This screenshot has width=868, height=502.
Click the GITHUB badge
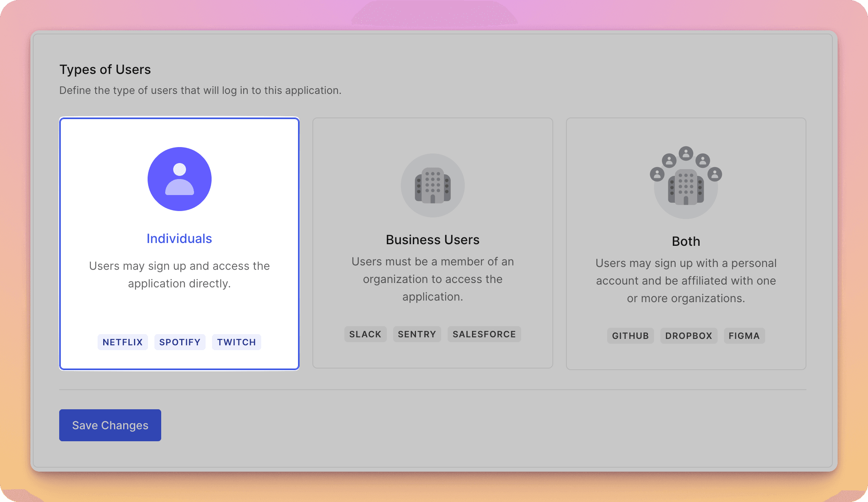[x=630, y=335]
